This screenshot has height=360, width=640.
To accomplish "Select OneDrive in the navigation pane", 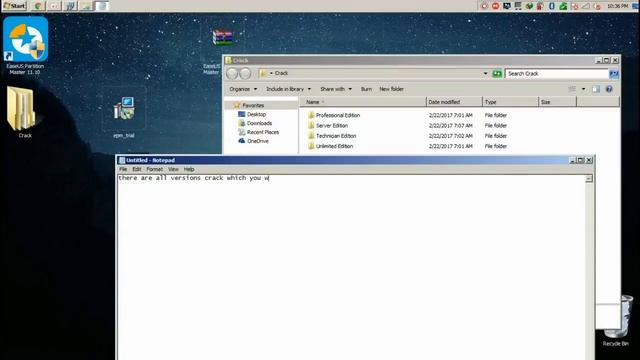I will pyautogui.click(x=258, y=141).
